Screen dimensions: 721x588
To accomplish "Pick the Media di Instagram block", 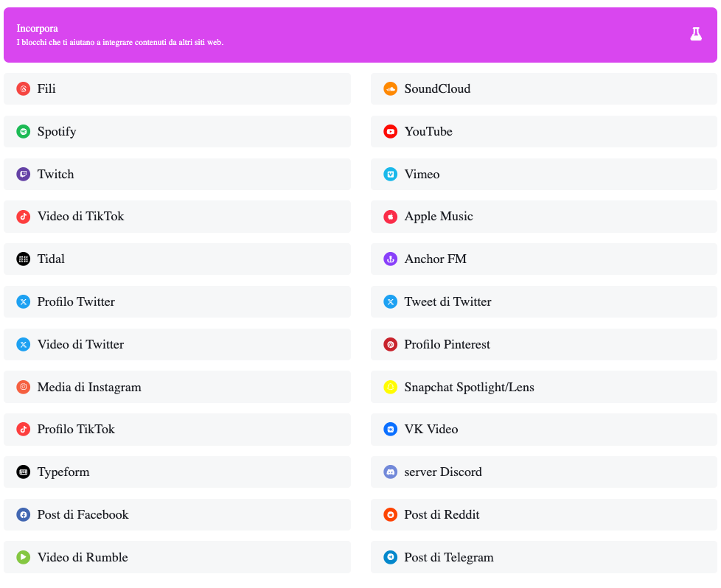I will click(x=177, y=388).
